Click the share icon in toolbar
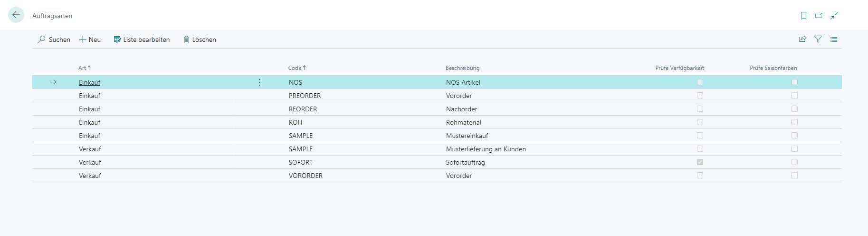This screenshot has width=868, height=236. (x=802, y=39)
